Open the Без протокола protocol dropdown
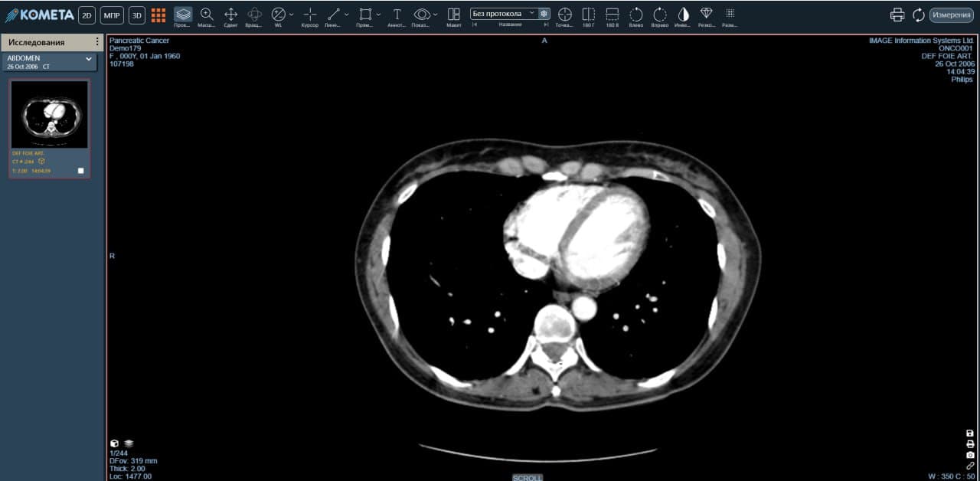This screenshot has height=481, width=980. click(x=504, y=14)
